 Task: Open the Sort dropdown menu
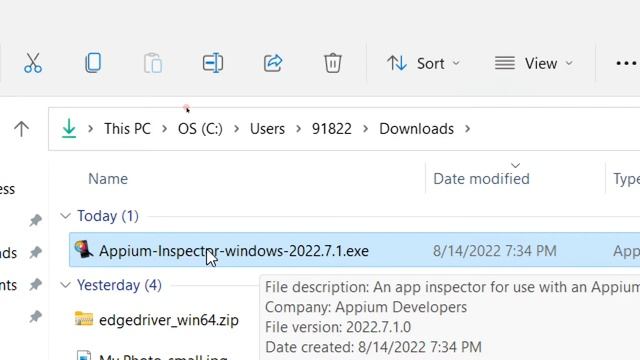coord(424,64)
